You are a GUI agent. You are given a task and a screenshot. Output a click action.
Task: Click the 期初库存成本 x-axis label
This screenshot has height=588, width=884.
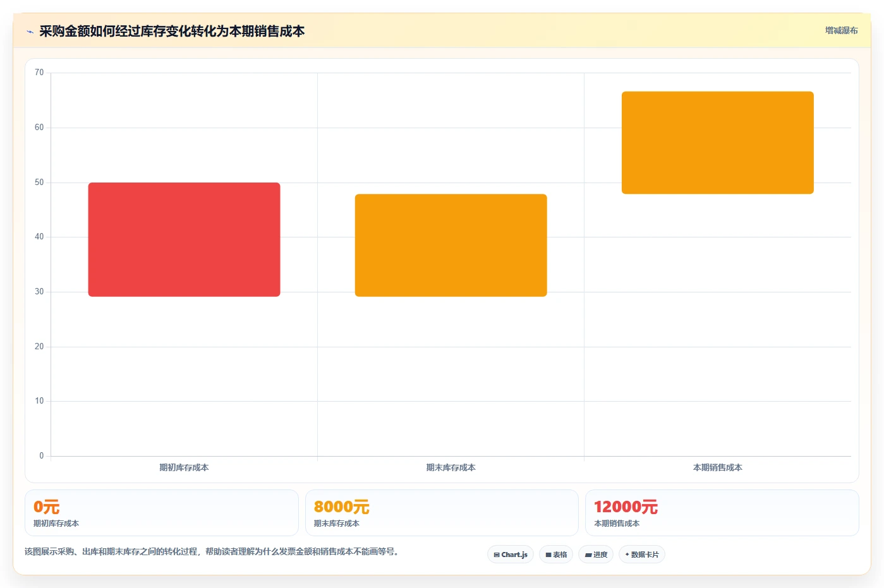(x=184, y=467)
